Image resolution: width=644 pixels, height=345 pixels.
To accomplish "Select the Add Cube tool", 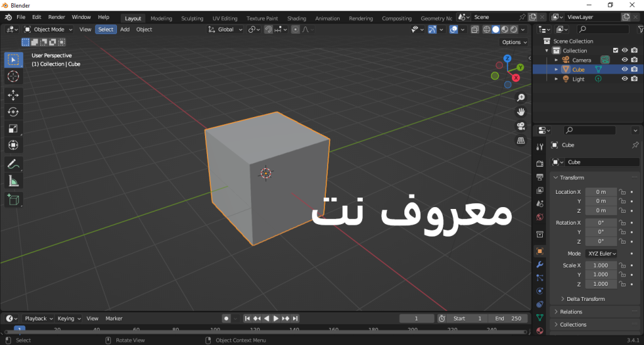I will [13, 200].
